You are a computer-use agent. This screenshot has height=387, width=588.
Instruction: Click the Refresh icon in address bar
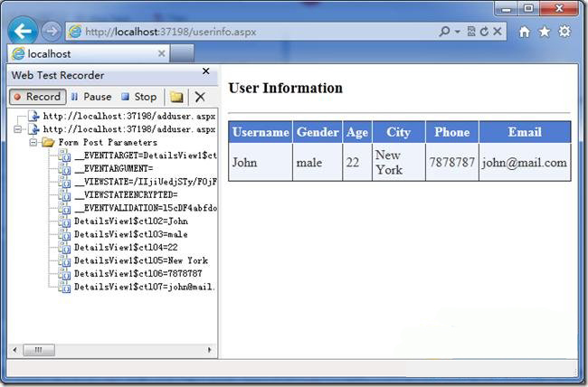(x=484, y=32)
